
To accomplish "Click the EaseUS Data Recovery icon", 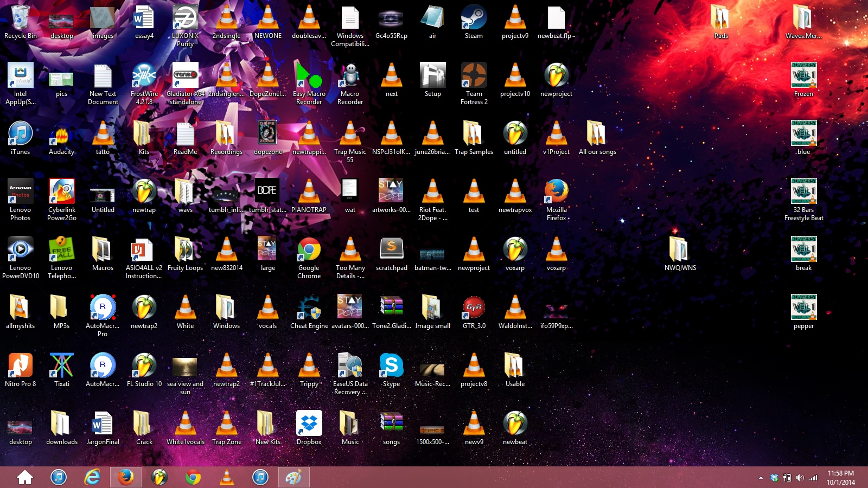I will [x=350, y=367].
